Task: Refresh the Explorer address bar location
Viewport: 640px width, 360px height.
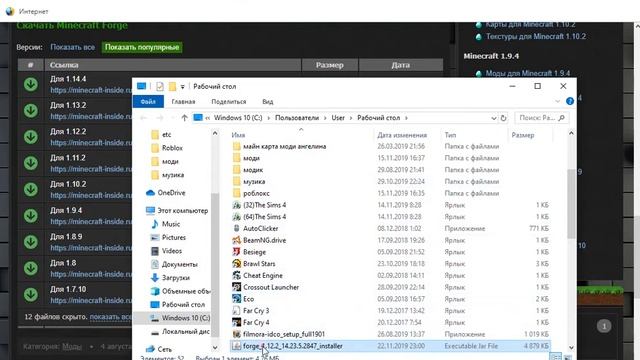Action: click(x=503, y=118)
